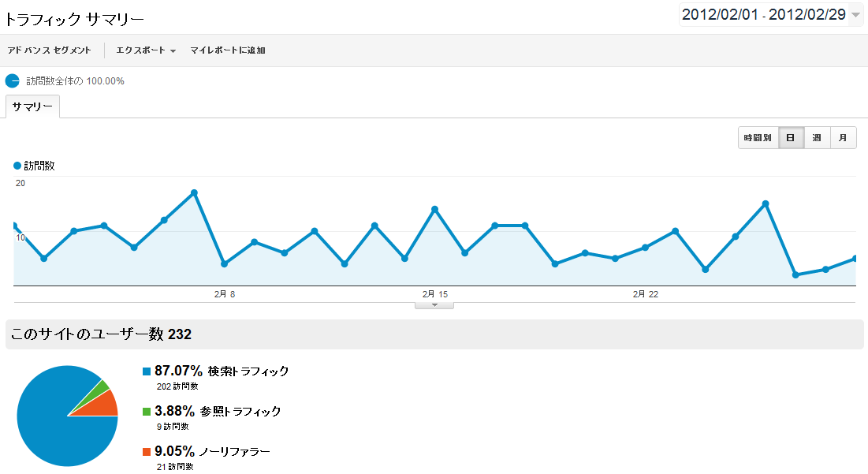
Task: Click マイレポートに追加 button
Action: [228, 50]
